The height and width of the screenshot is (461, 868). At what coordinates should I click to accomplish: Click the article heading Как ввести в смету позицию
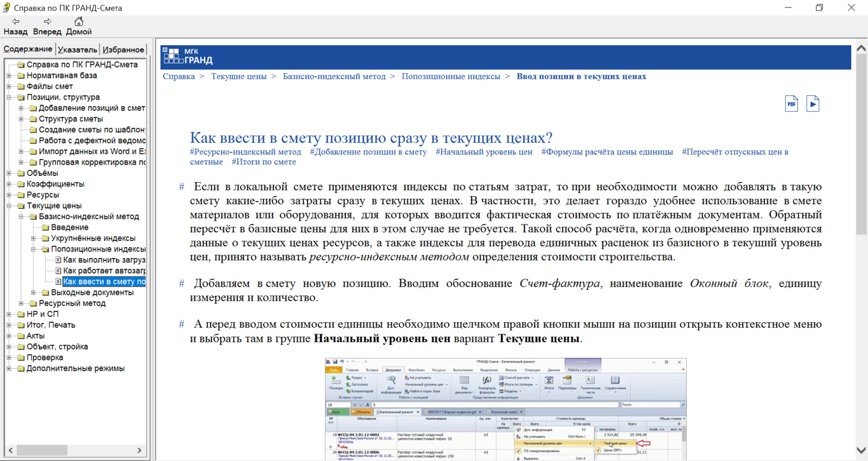click(x=371, y=138)
